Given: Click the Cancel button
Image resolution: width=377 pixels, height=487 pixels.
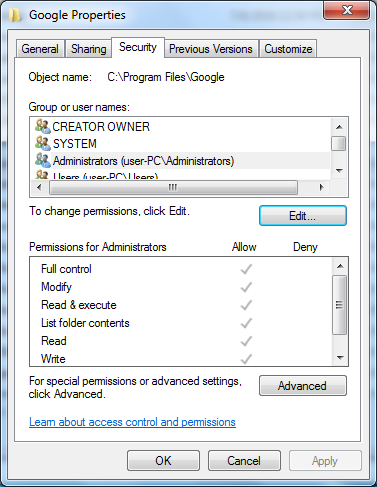Looking at the screenshot, I should point(244,461).
